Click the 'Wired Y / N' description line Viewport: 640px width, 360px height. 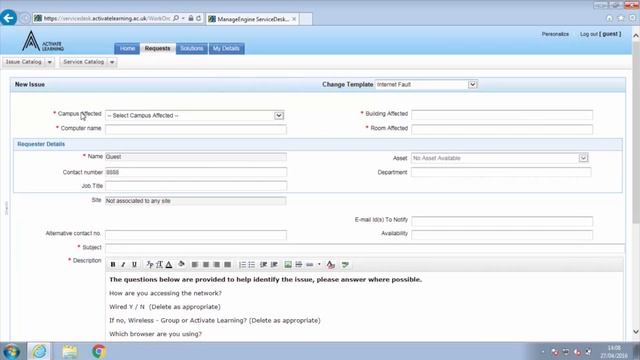(x=165, y=307)
